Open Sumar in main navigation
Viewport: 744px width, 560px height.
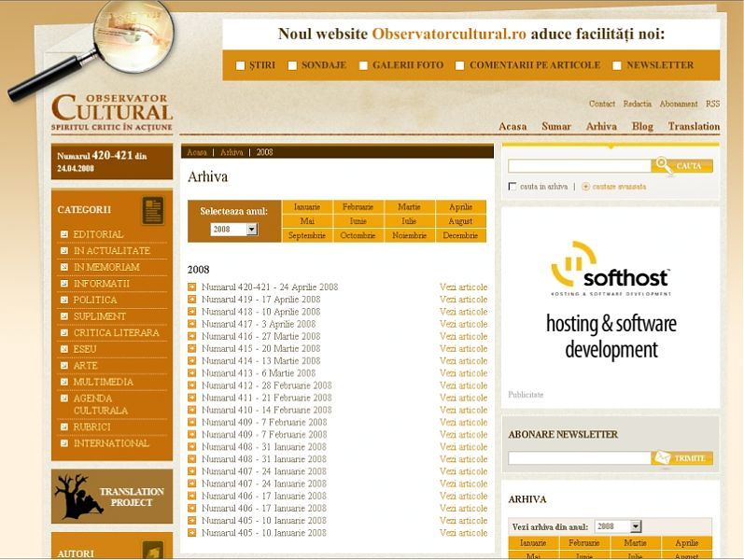[556, 126]
